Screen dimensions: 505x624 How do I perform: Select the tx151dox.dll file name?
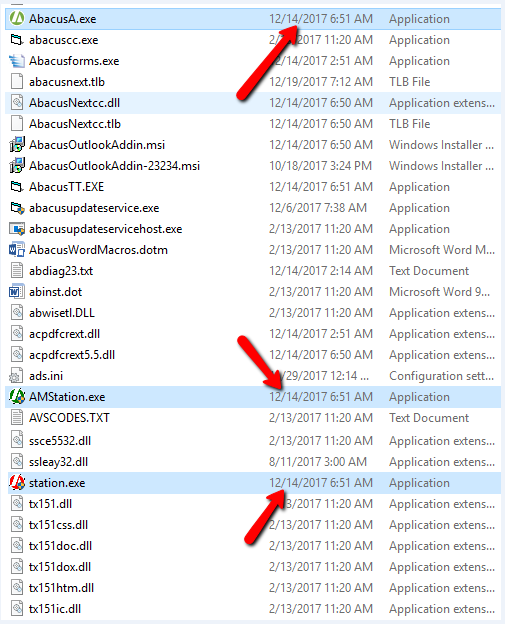[x=60, y=567]
